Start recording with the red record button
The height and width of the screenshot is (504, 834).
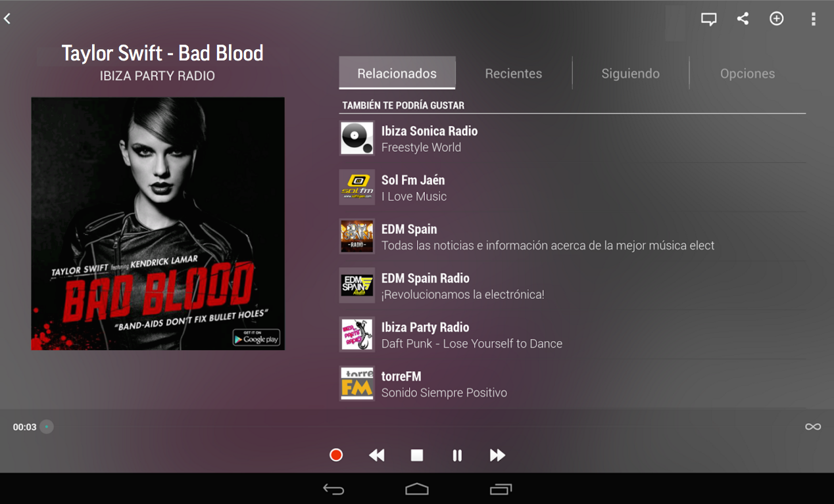(x=336, y=455)
